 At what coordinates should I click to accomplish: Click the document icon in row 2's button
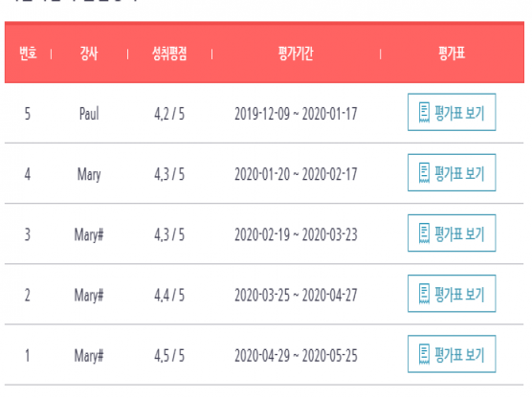[x=424, y=294]
